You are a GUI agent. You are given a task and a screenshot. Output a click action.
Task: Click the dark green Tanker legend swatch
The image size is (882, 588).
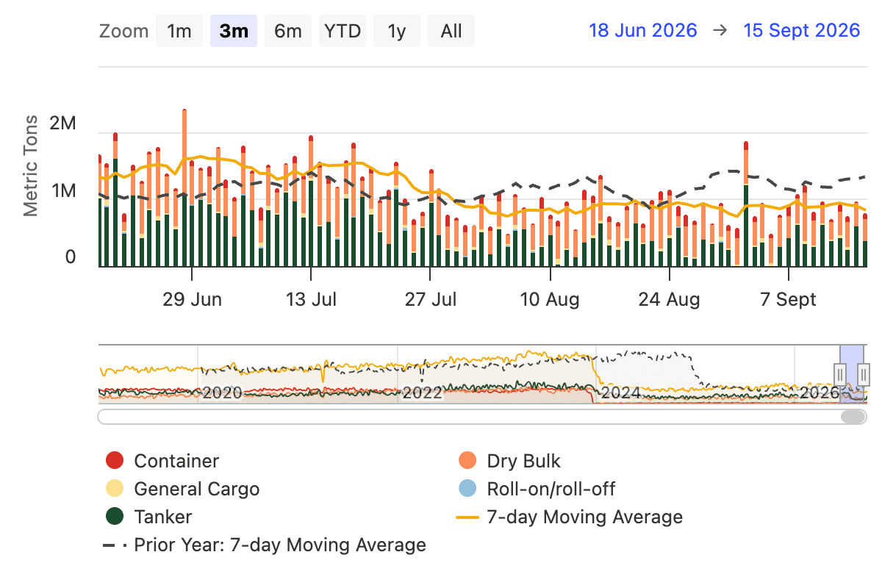(115, 517)
